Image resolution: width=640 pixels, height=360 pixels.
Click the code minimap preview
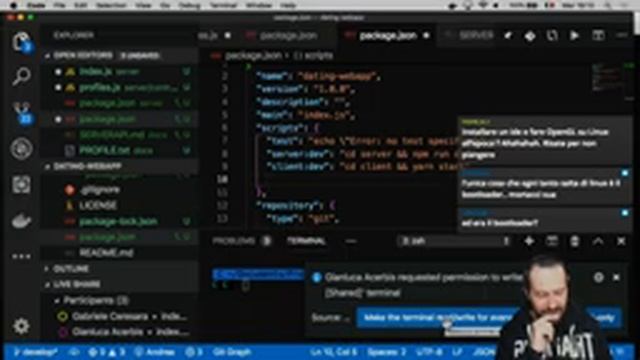tap(606, 78)
